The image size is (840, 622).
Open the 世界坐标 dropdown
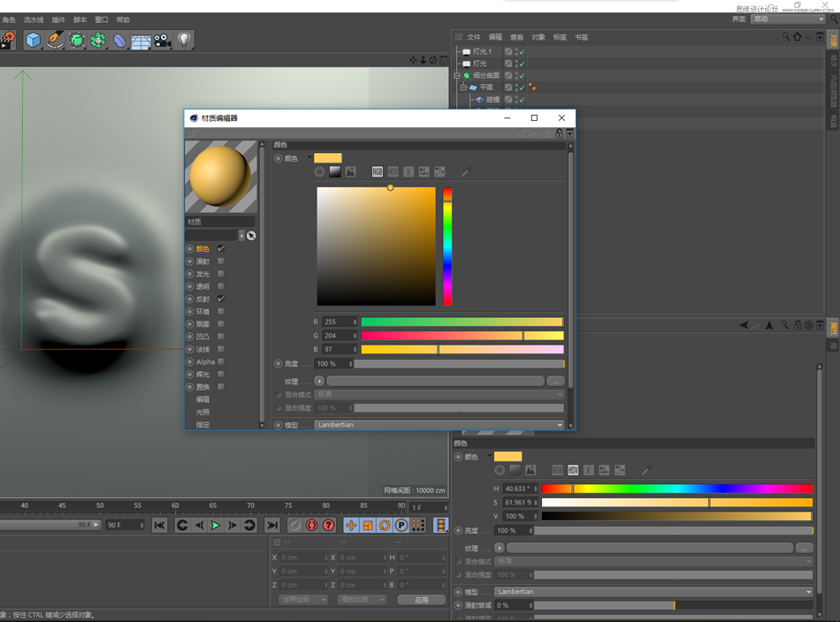[x=303, y=600]
